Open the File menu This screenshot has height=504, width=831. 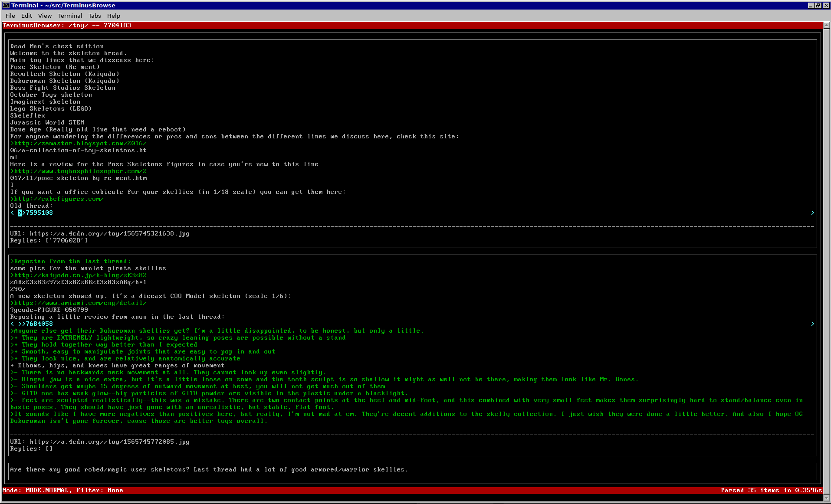10,16
